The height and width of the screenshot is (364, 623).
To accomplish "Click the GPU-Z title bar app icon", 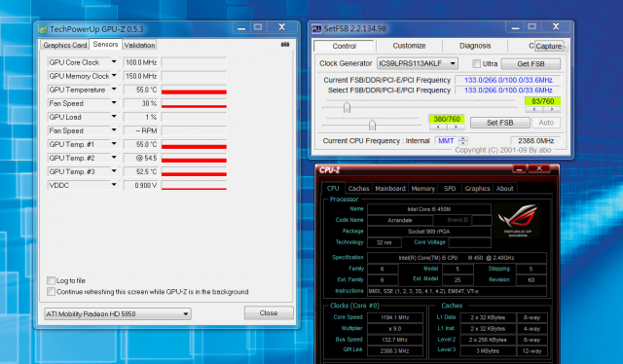I will click(43, 29).
